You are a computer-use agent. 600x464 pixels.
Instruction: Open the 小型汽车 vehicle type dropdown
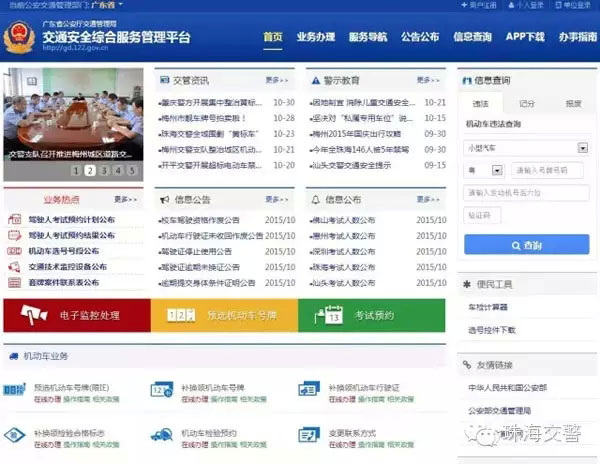527,148
